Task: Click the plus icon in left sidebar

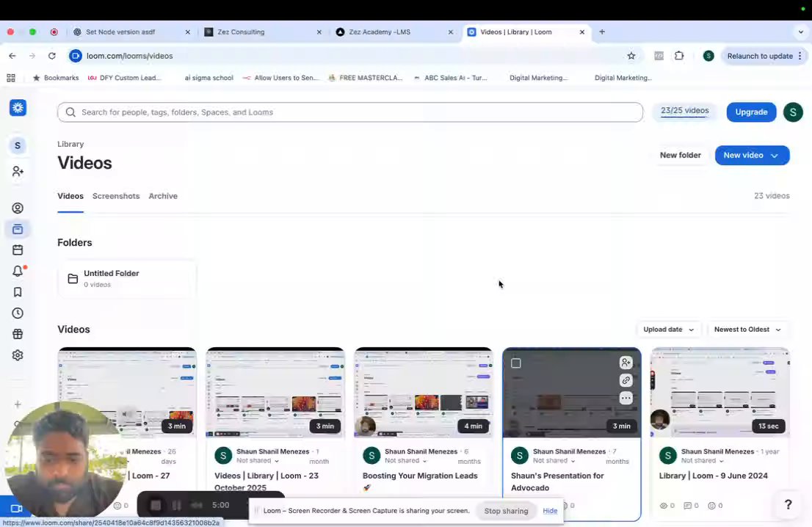Action: tap(18, 404)
